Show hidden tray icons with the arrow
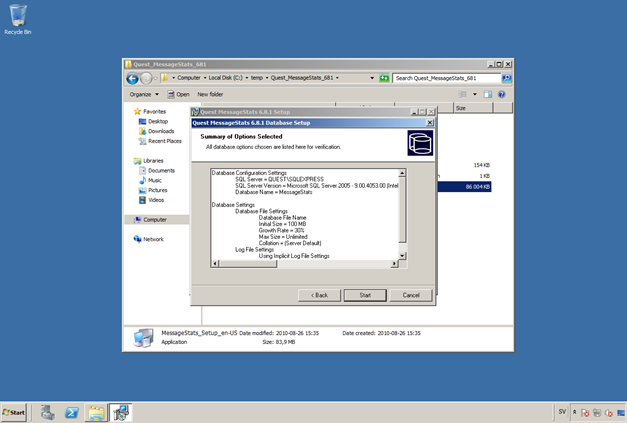The image size is (627, 423). pos(575,412)
